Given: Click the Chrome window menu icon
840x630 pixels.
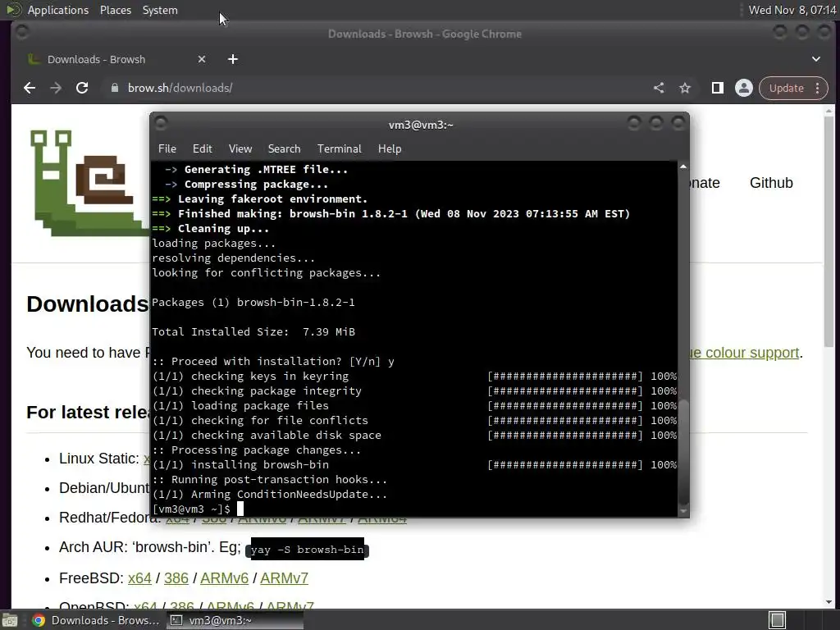Looking at the screenshot, I should click(x=22, y=33).
